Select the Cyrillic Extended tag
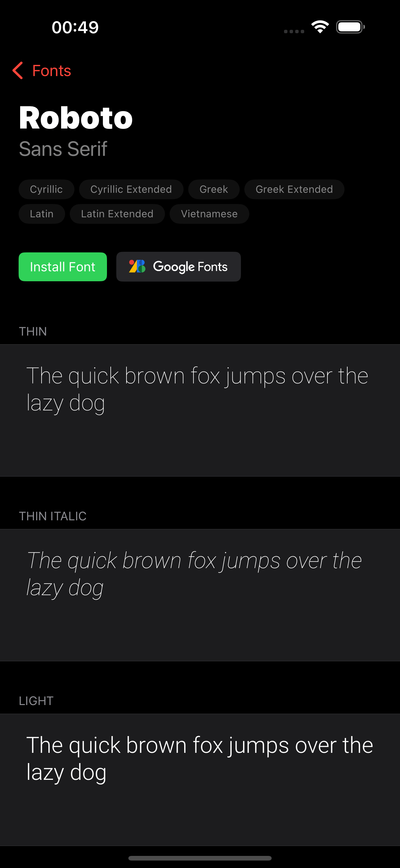Screen dimensions: 400x868 [x=131, y=189]
